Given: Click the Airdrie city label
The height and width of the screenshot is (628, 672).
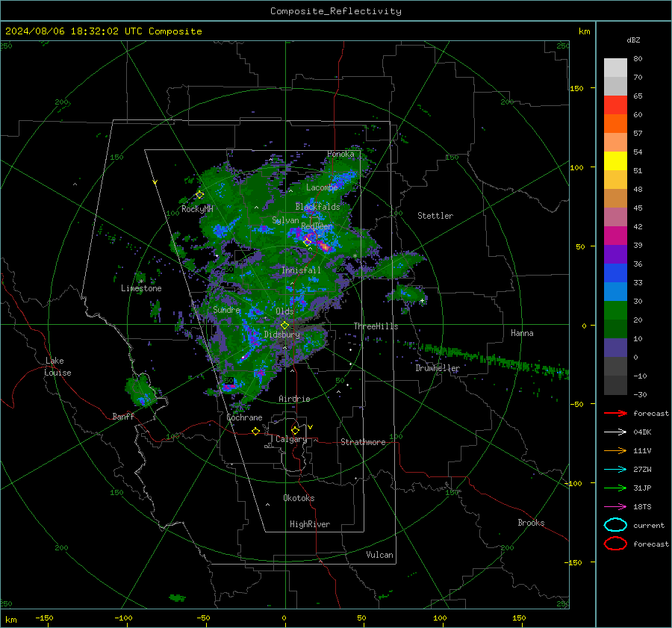Looking at the screenshot, I should [294, 399].
